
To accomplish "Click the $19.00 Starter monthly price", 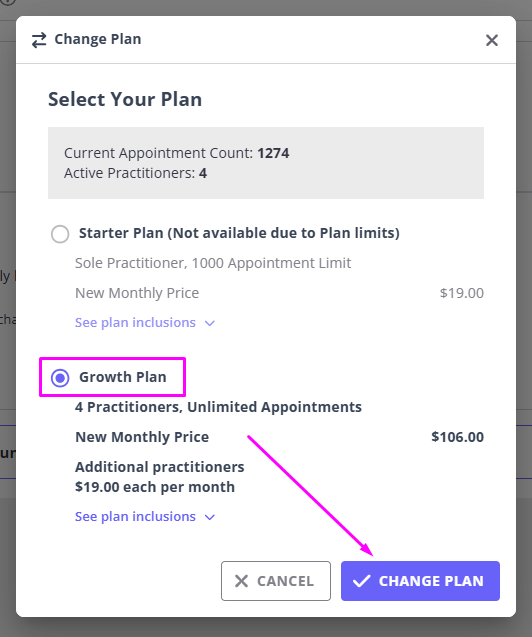I will [462, 293].
